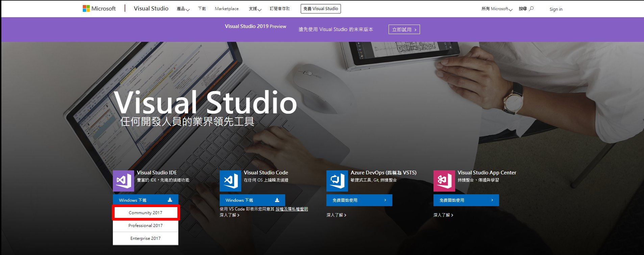The image size is (644, 255).
Task: Click the Visual Studio IDE purple icon
Action: pos(123,181)
